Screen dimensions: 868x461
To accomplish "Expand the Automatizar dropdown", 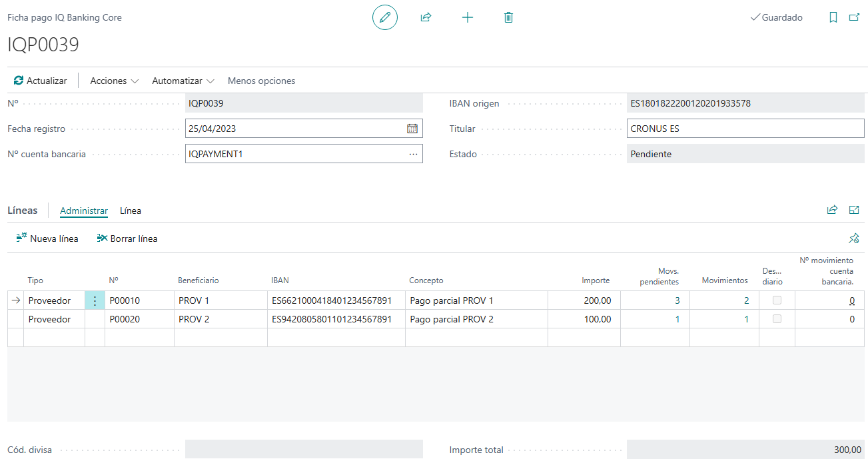I will (182, 80).
